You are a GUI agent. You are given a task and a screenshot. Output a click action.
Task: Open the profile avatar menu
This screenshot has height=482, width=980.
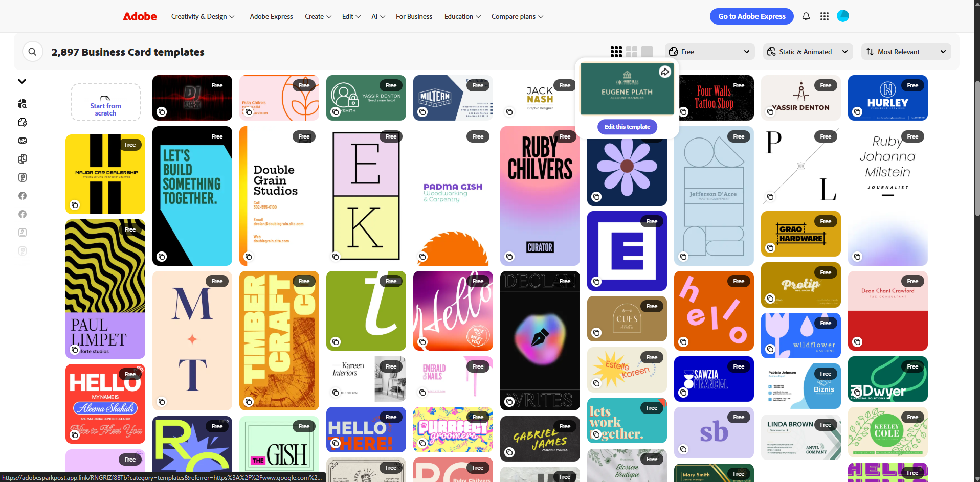[x=843, y=16]
